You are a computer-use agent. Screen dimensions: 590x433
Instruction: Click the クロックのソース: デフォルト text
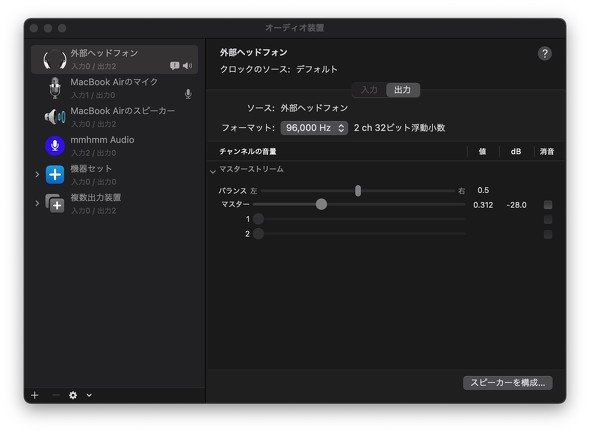[279, 70]
